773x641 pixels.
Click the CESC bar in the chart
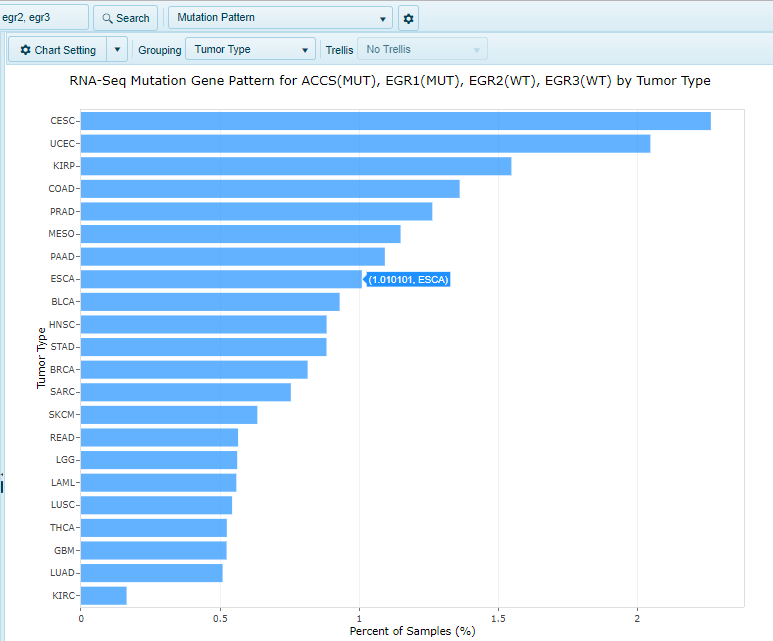click(x=395, y=121)
